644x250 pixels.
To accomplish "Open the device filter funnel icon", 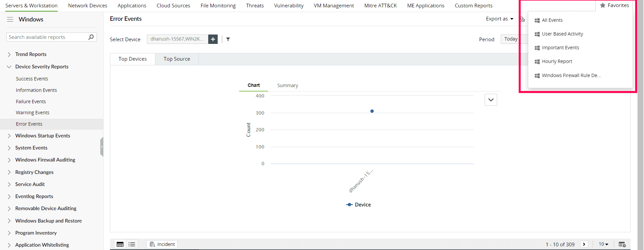I will point(228,39).
